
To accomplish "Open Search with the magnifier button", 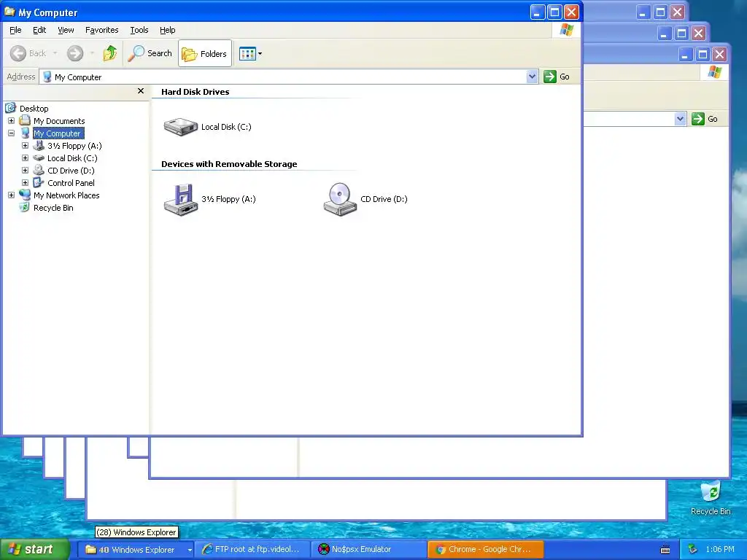I will coord(150,53).
